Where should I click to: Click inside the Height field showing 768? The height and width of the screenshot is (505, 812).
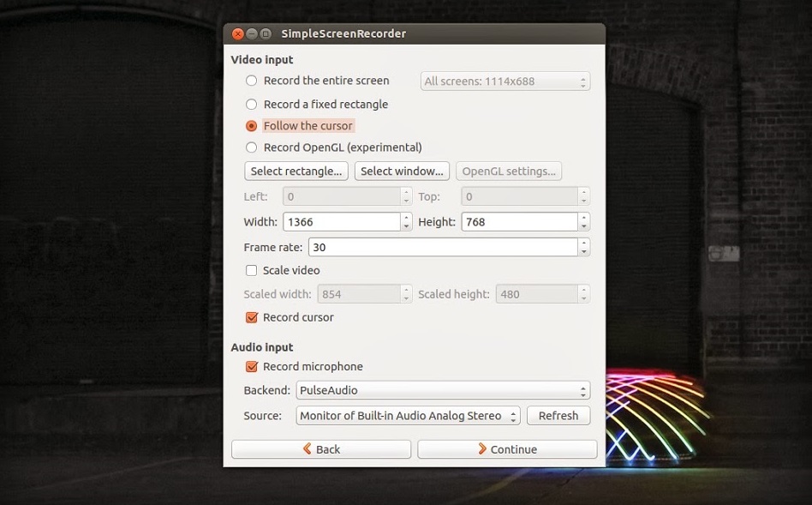coord(519,222)
